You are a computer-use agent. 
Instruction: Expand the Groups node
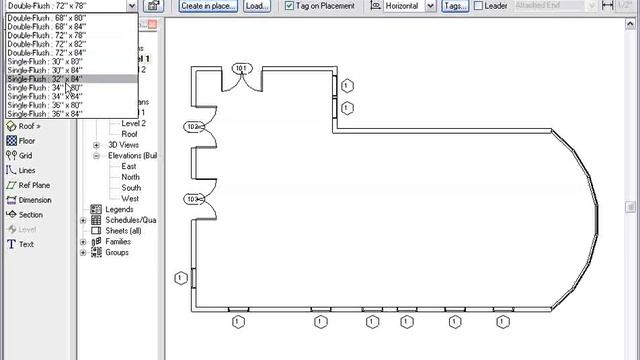(x=83, y=252)
